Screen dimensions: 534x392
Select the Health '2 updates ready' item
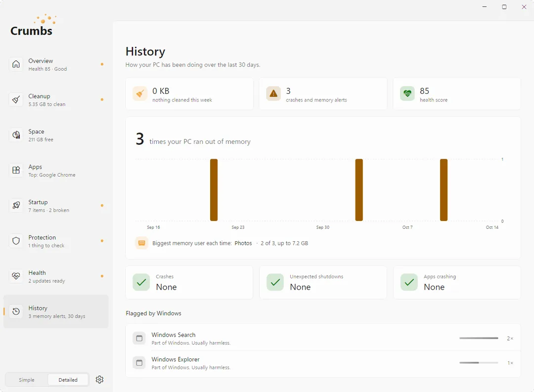pyautogui.click(x=56, y=276)
